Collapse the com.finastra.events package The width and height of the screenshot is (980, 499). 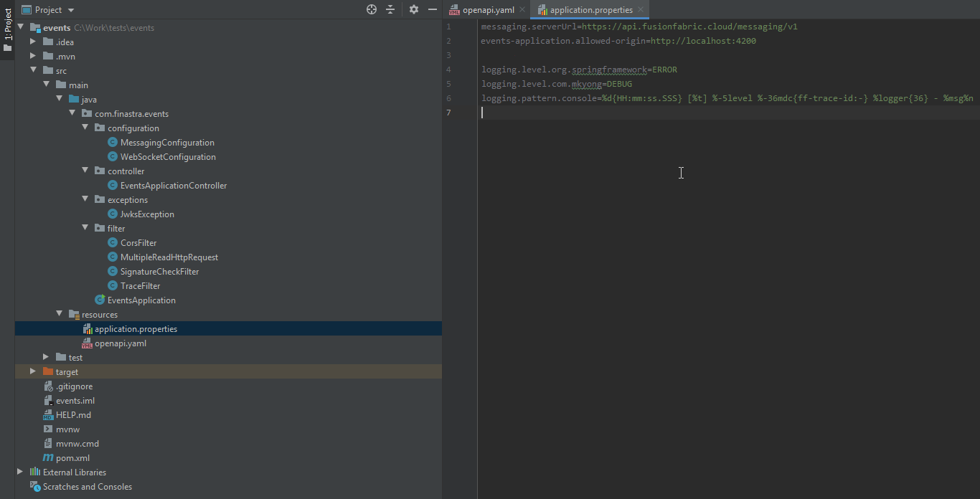(72, 113)
